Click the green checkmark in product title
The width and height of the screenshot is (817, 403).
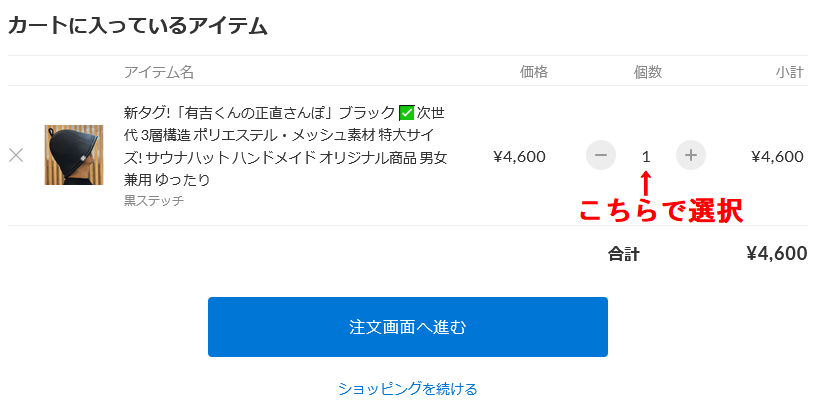point(406,113)
